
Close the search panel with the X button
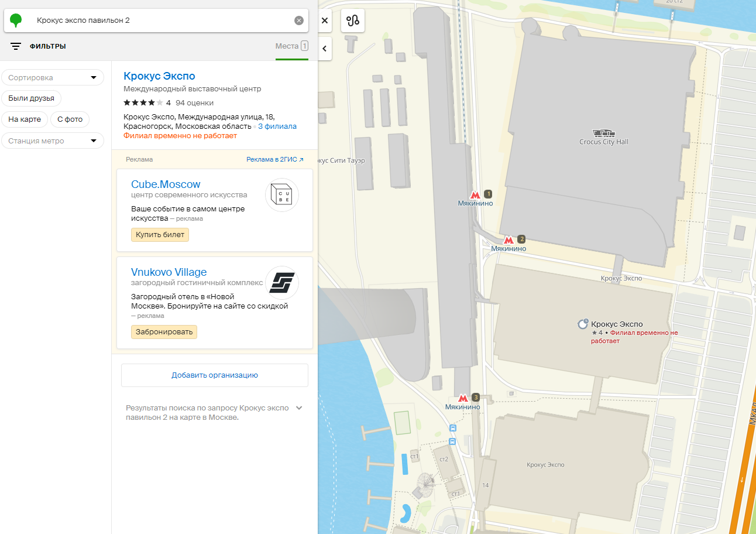pos(325,20)
